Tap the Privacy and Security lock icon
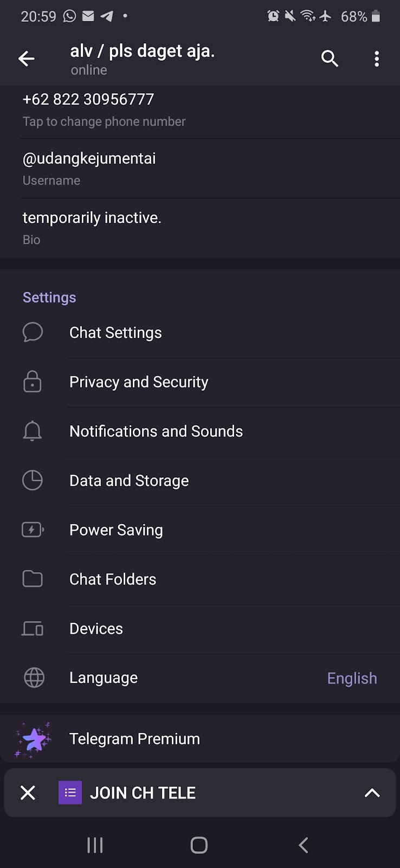Image resolution: width=400 pixels, height=868 pixels. pos(33,381)
